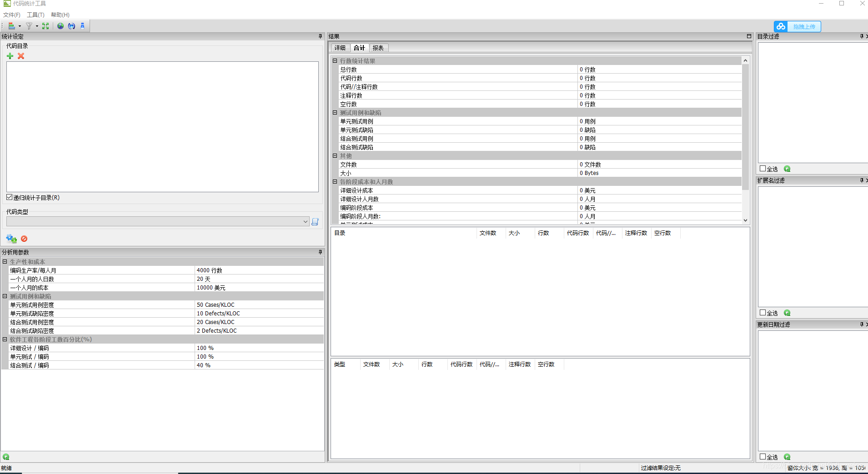The image size is (868, 474).
Task: Click the bar-chart statistics toolbar icon
Action: [x=12, y=26]
